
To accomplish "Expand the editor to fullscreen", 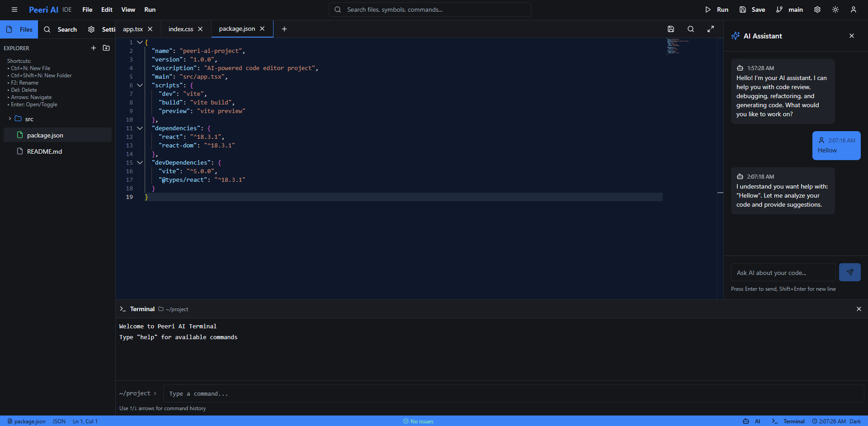I will (x=711, y=29).
